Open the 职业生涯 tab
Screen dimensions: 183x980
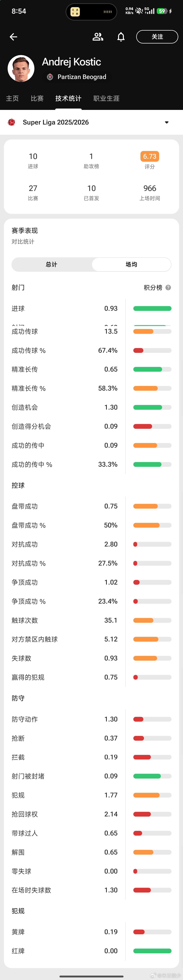click(x=106, y=99)
